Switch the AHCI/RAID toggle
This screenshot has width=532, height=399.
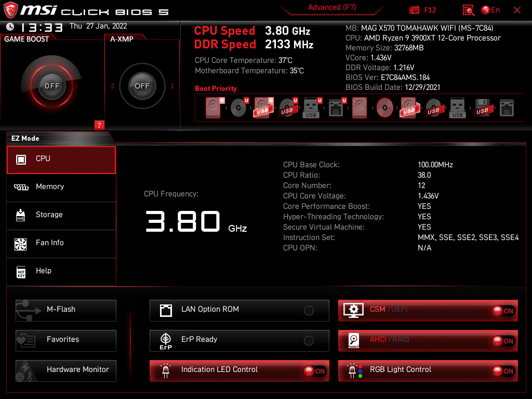coord(503,341)
